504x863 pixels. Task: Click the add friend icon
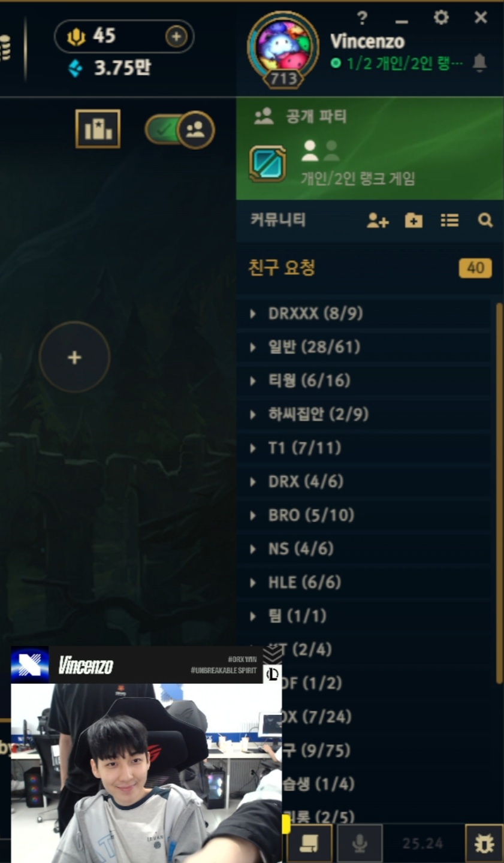378,221
